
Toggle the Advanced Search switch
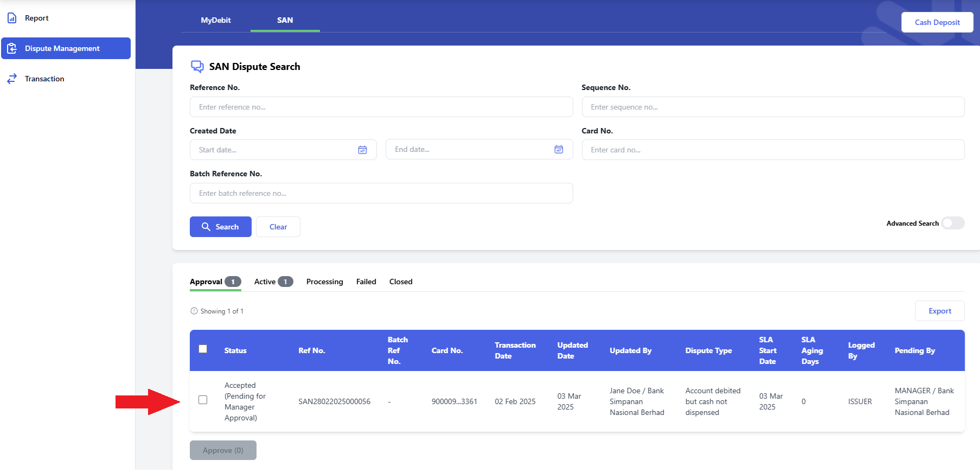click(x=953, y=223)
